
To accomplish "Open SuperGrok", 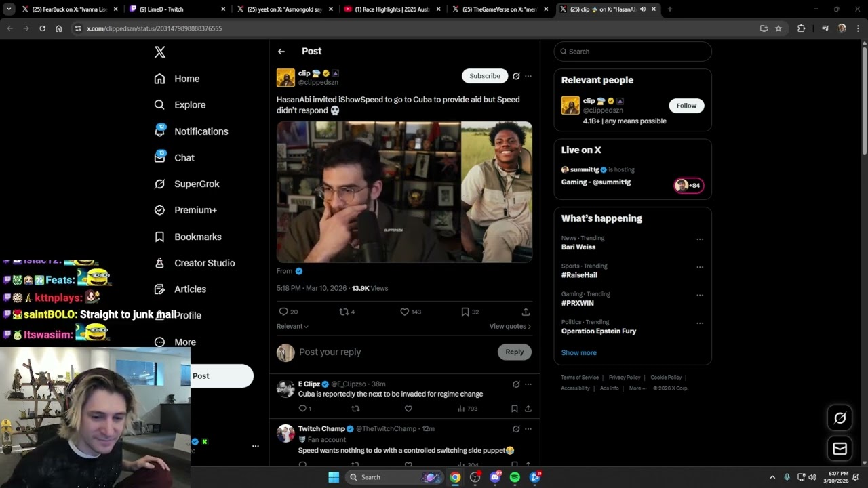I will pyautogui.click(x=186, y=184).
